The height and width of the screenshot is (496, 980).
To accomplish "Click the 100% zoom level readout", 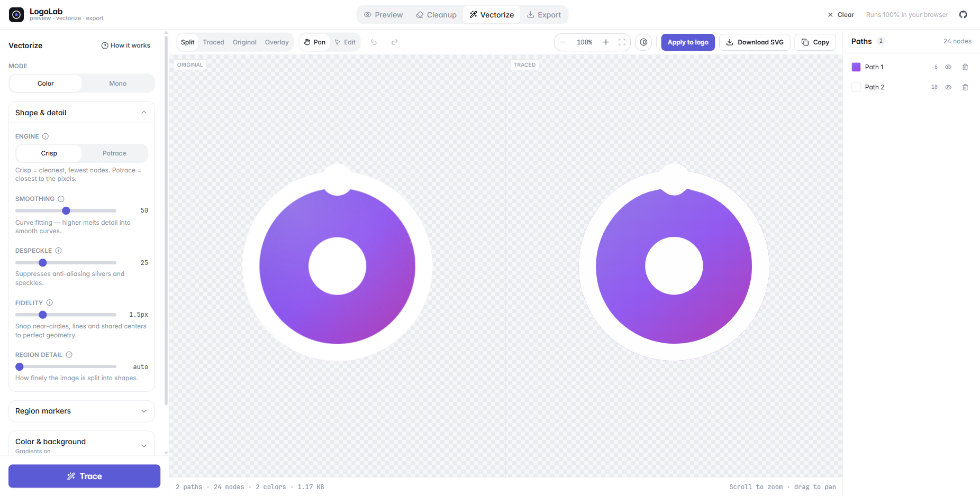I will [585, 42].
